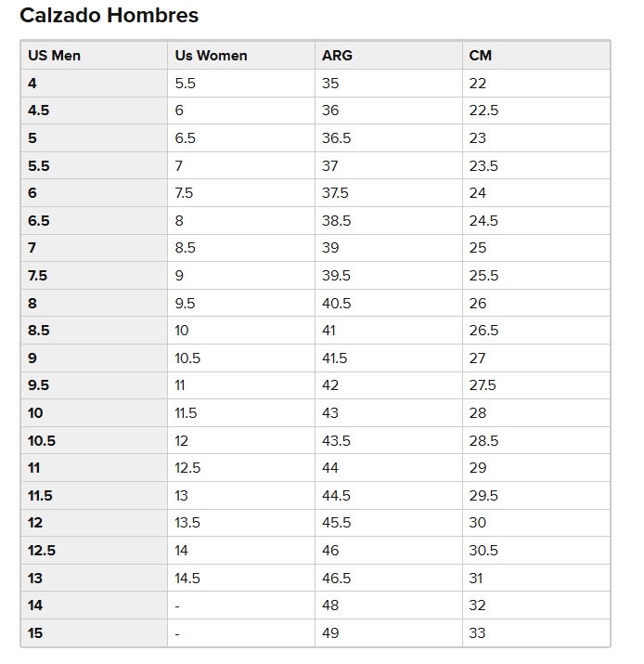This screenshot has width=644, height=664.
Task: Select Us Women 14.5 cell
Action: (241, 578)
